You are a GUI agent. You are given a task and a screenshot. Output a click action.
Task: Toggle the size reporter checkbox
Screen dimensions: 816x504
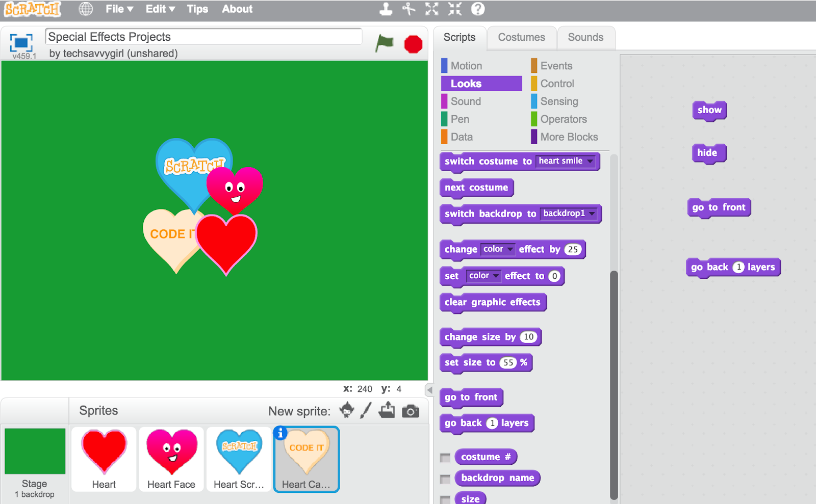tap(445, 499)
